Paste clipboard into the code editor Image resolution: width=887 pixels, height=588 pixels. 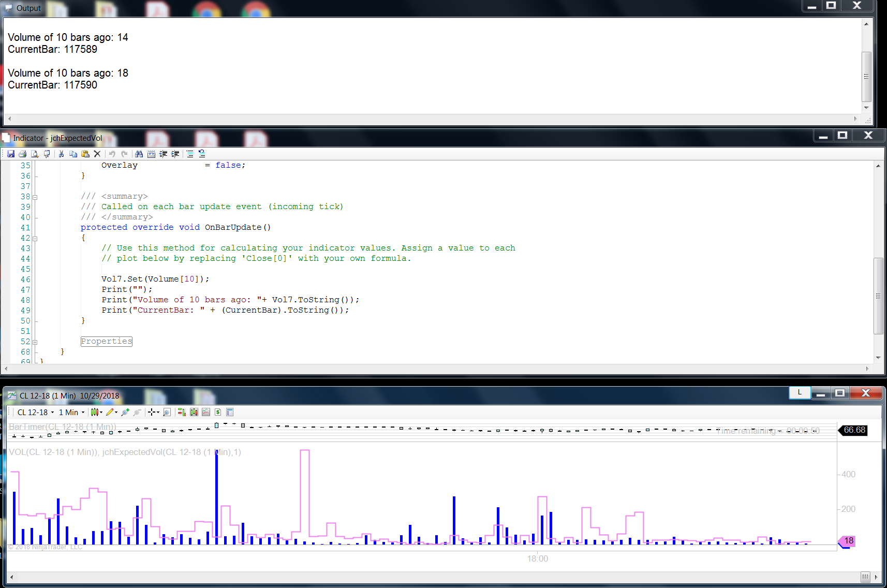(85, 154)
